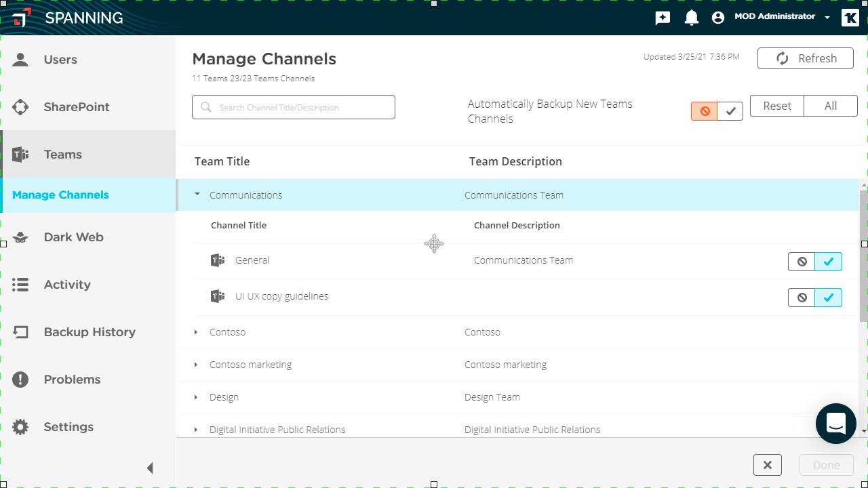Click the search magnifier icon
Screen dimensions: 868x488
(x=206, y=107)
